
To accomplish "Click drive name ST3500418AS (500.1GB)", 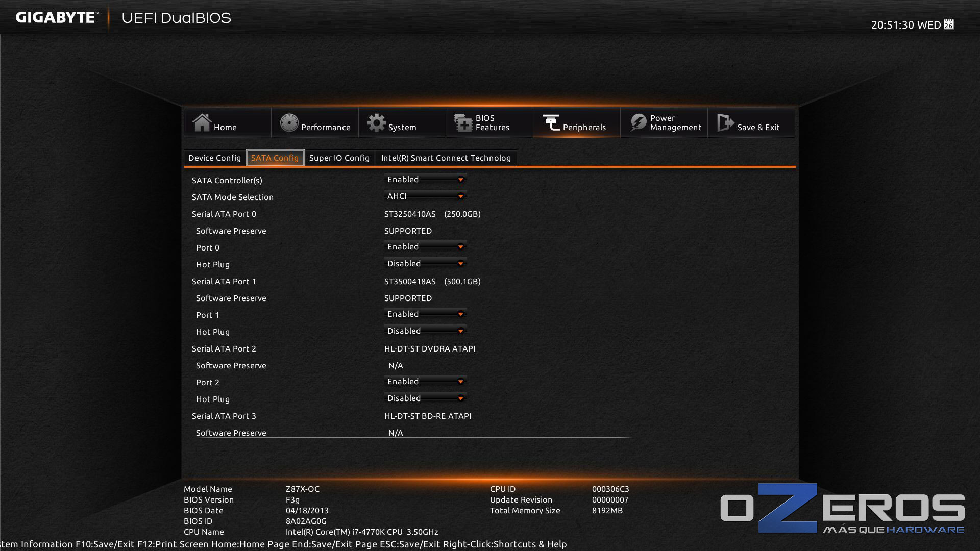I will 432,281.
